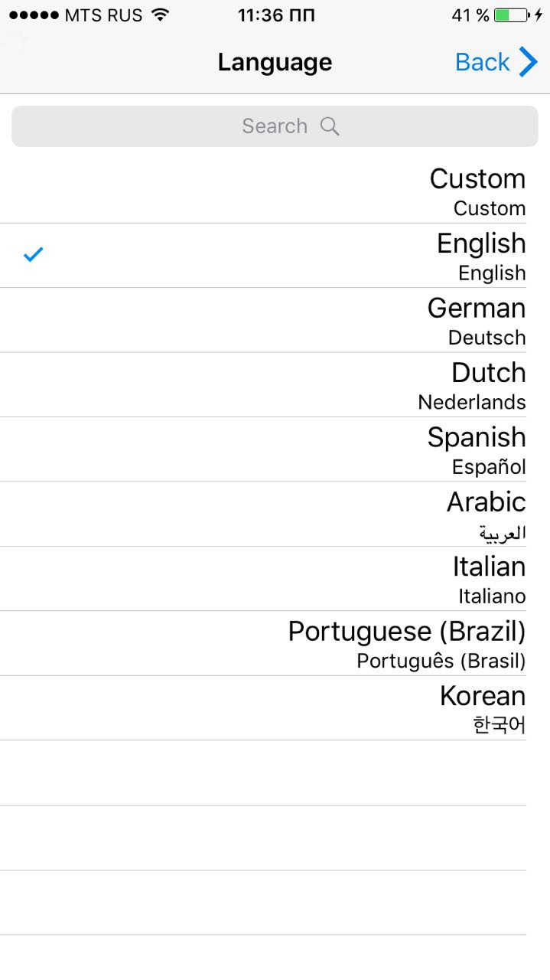Image resolution: width=550 pixels, height=980 pixels.
Task: Tap the blue Back chevron arrow
Action: [x=529, y=62]
